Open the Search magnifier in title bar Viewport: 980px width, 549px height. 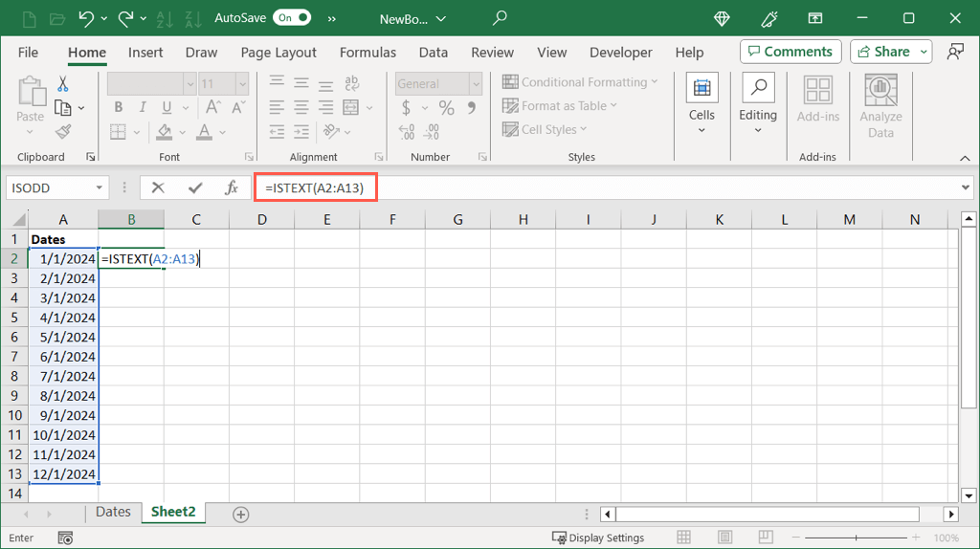(x=500, y=18)
